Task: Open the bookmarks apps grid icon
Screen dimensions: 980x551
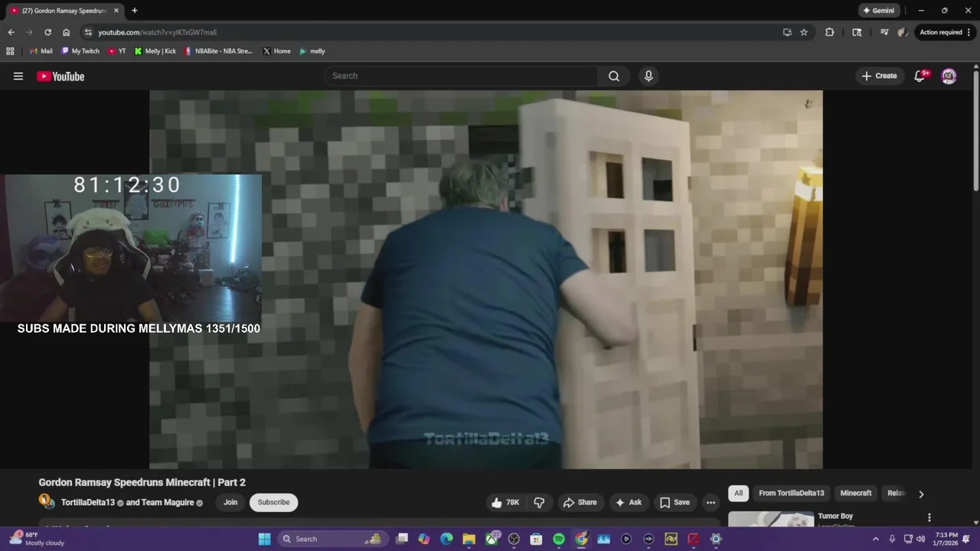Action: (x=10, y=51)
